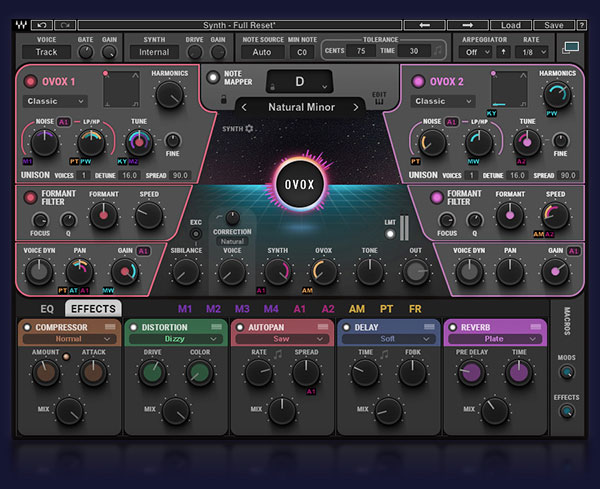
Task: Click the Save preset button
Action: point(554,25)
